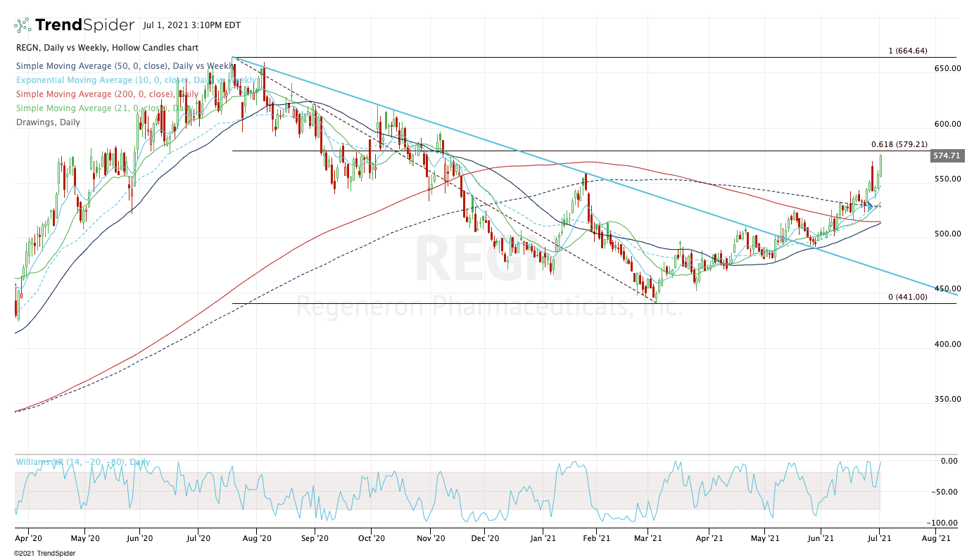Screen dimensions: 979x560
Task: Click the Mar '21 date axis label
Action: [x=648, y=538]
